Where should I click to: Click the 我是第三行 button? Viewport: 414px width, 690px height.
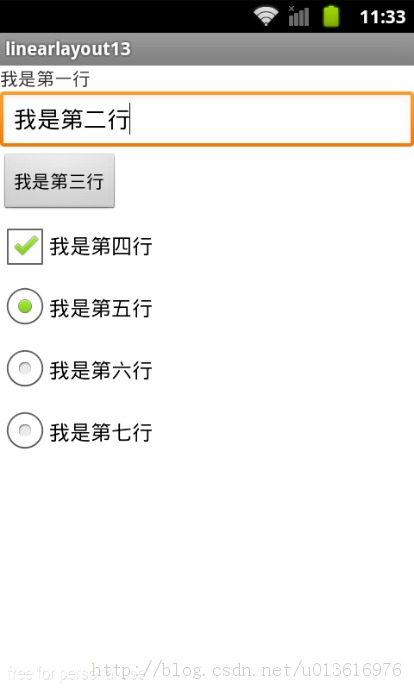59,181
